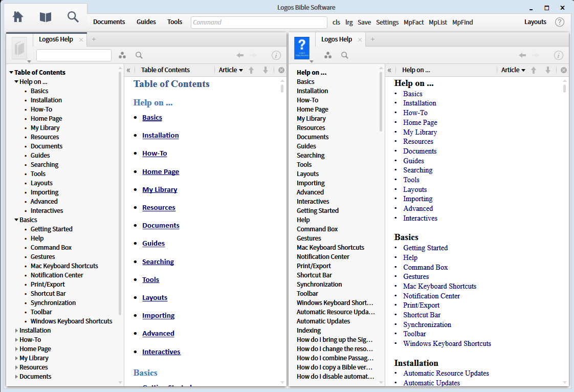
Task: Go forward in Logos6 Help panel history
Action: click(253, 55)
